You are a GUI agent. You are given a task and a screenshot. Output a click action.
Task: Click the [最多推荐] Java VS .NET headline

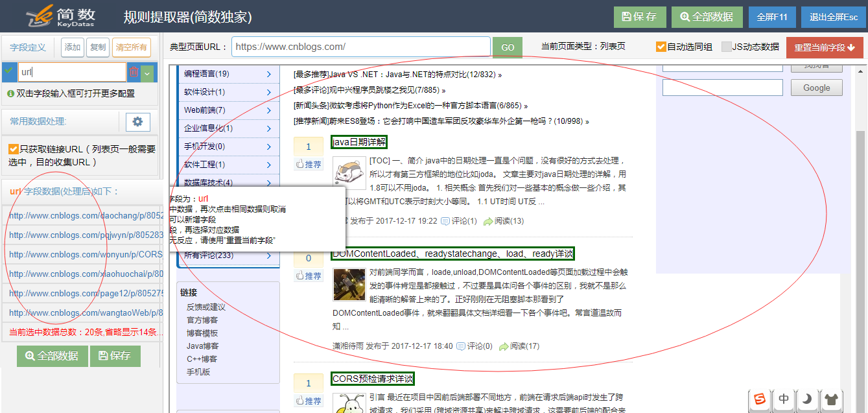coord(397,75)
